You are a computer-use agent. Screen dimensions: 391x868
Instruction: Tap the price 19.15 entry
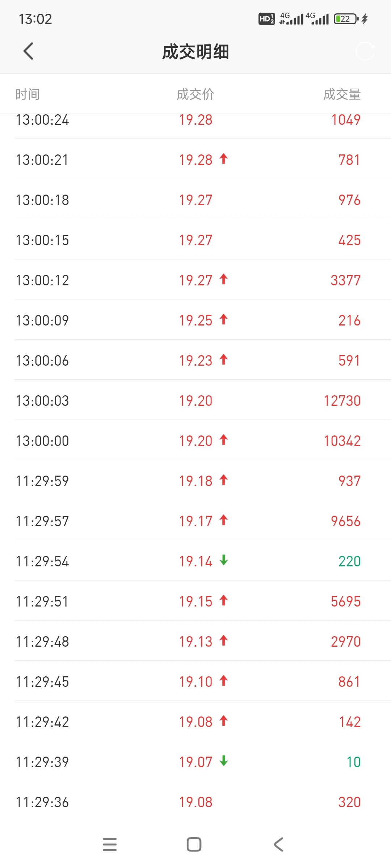click(195, 601)
